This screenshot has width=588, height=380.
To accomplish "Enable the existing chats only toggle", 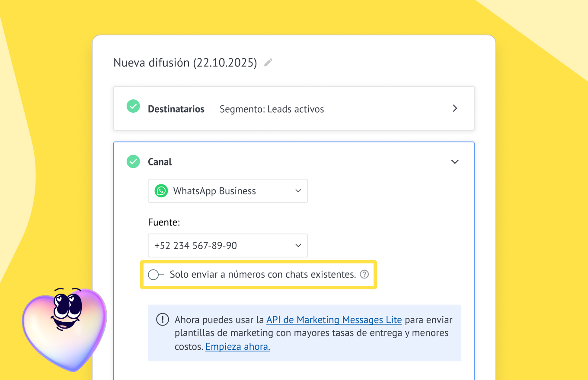I will coord(156,275).
